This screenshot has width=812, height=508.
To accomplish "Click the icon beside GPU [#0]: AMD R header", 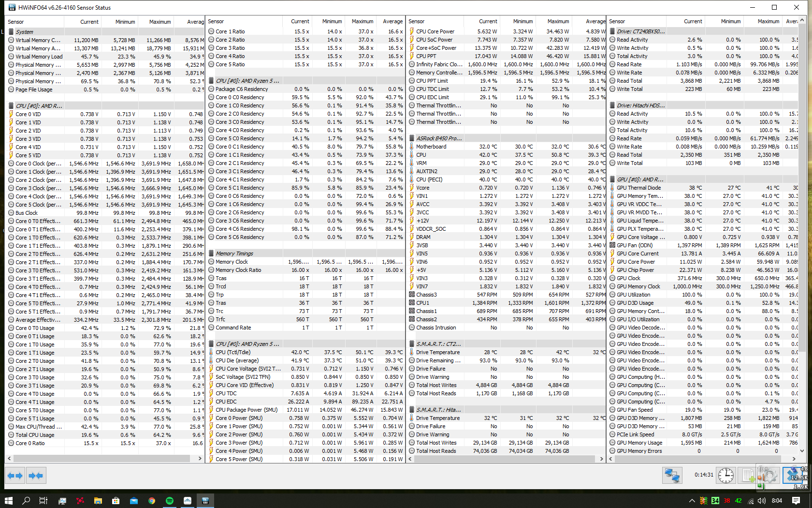I will point(612,179).
